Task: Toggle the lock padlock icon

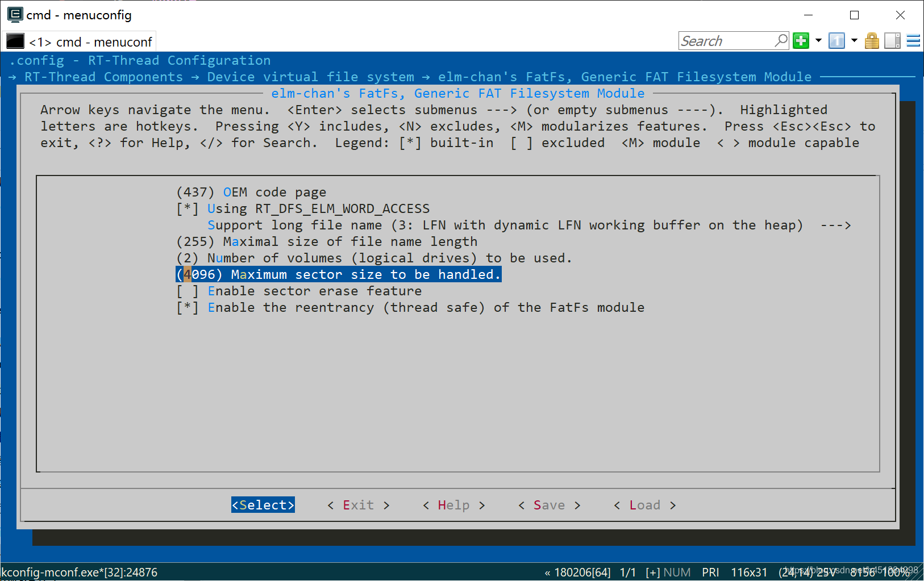Action: [872, 41]
